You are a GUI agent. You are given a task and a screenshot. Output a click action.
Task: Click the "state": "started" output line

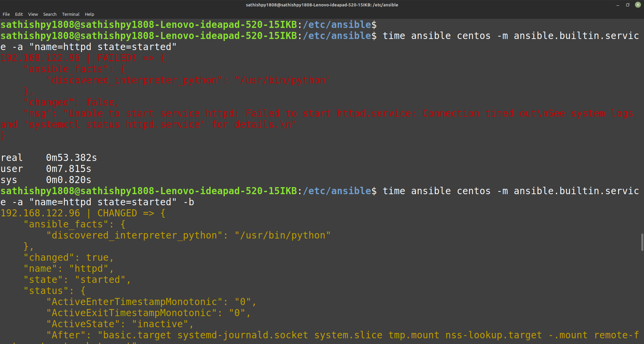tap(77, 279)
